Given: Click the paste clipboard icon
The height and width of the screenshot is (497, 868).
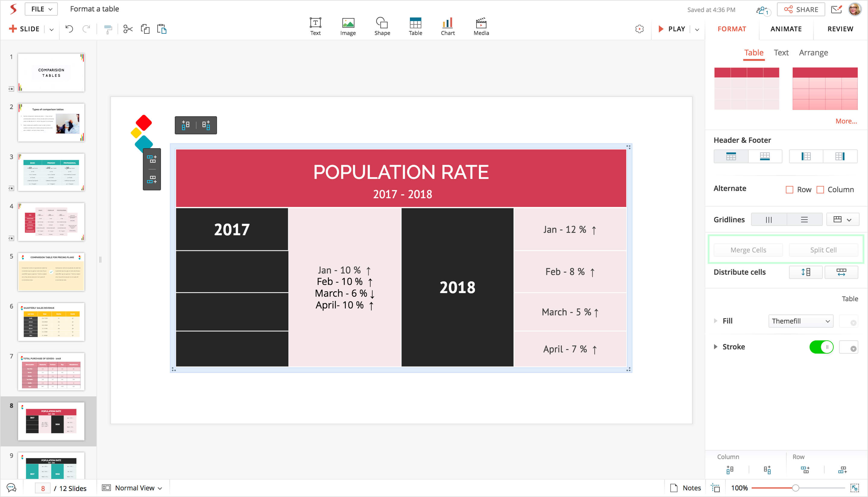Looking at the screenshot, I should [x=162, y=29].
